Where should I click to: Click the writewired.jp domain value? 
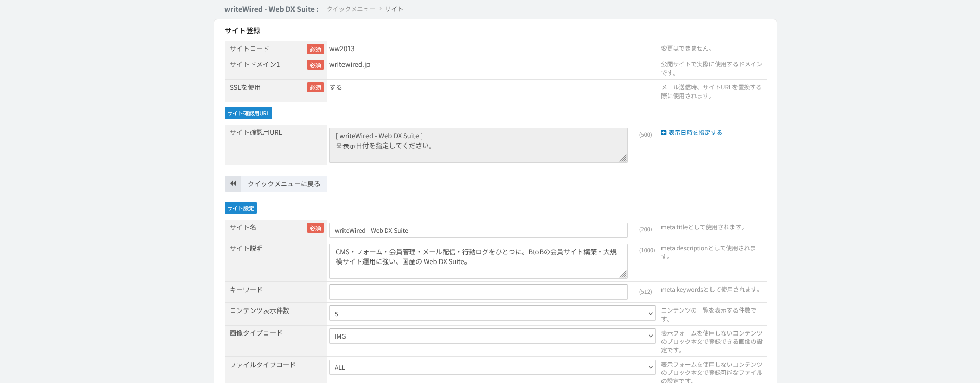coord(350,65)
